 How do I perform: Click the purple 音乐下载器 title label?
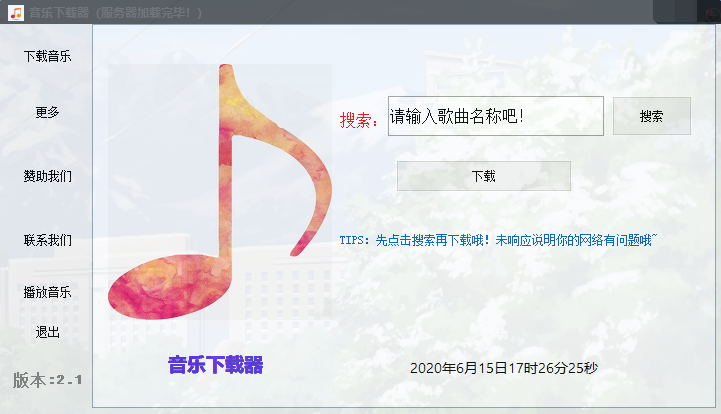216,365
